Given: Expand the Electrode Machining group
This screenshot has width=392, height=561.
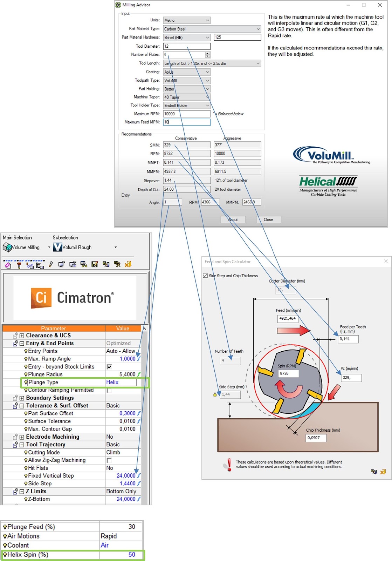Looking at the screenshot, I should point(22,437).
